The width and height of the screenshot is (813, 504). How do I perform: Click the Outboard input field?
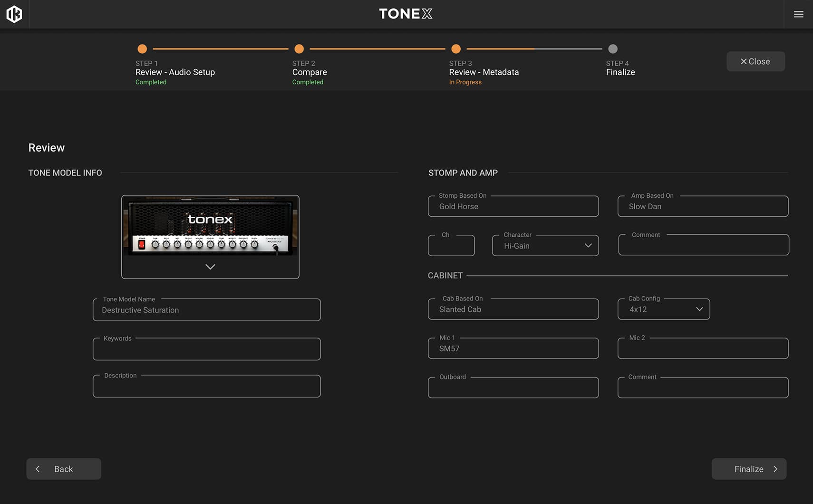coord(513,388)
